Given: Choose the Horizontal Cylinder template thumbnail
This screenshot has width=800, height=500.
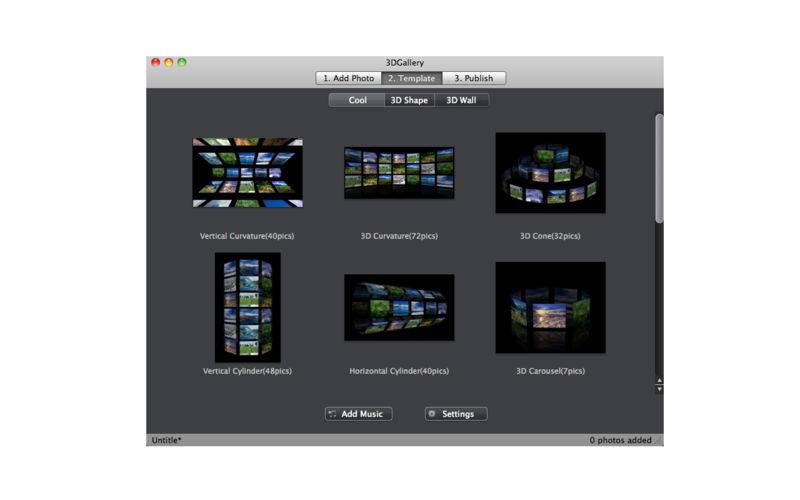Looking at the screenshot, I should coord(399,308).
